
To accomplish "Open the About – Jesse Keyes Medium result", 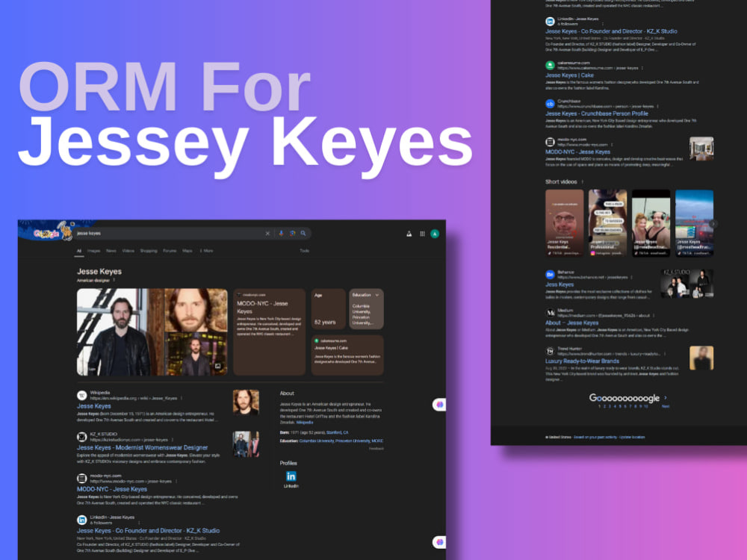I will [571, 323].
